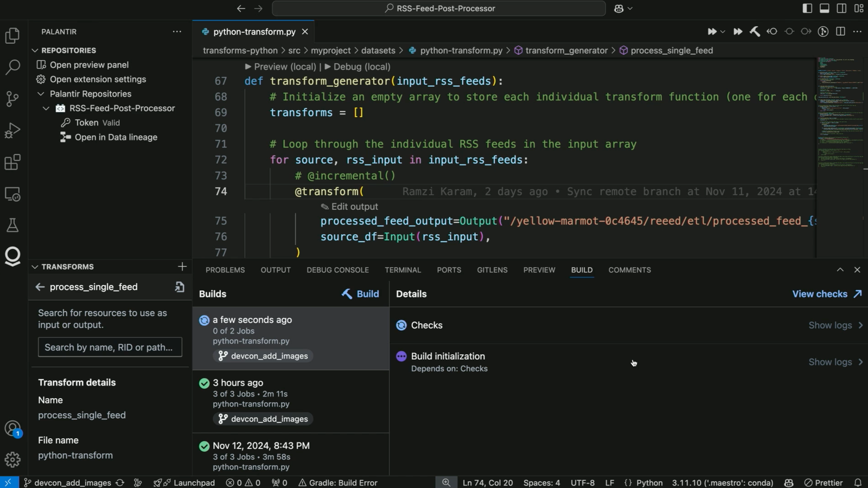Viewport: 868px width, 488px height.
Task: Open View checks link in Details panel
Action: 821,294
